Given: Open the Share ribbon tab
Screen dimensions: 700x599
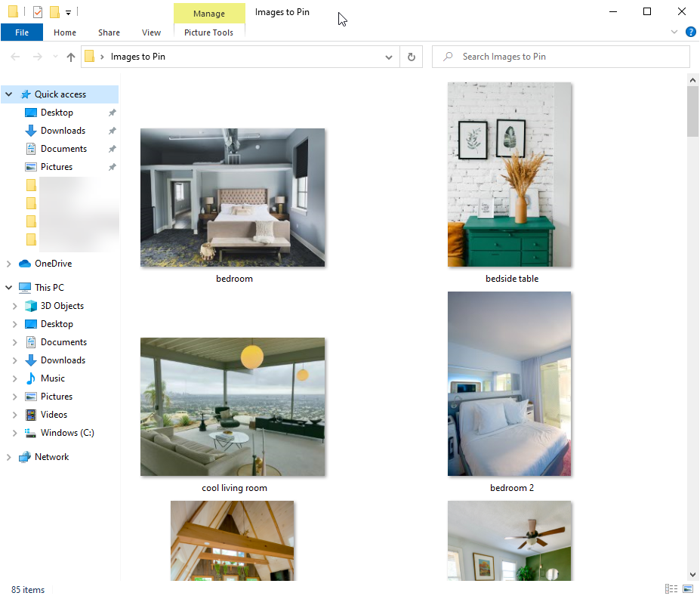Looking at the screenshot, I should tap(109, 32).
